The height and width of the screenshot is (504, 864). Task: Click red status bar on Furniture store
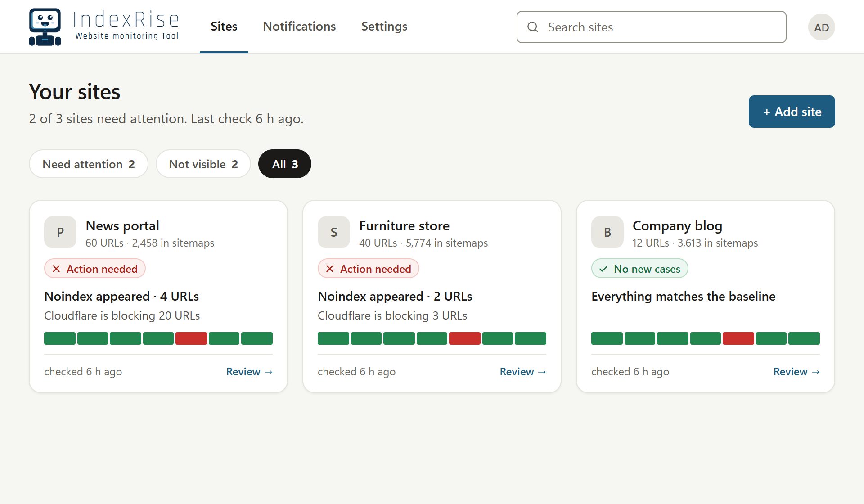pyautogui.click(x=465, y=338)
